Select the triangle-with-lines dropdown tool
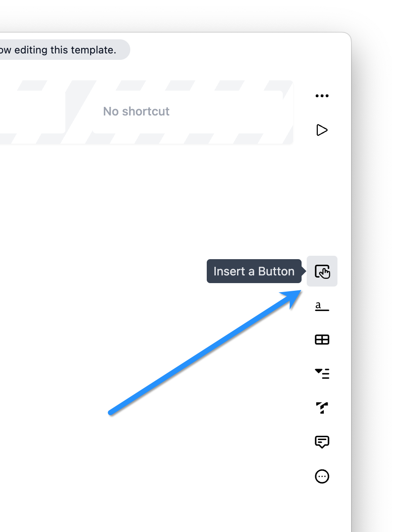The height and width of the screenshot is (532, 393). pyautogui.click(x=322, y=374)
